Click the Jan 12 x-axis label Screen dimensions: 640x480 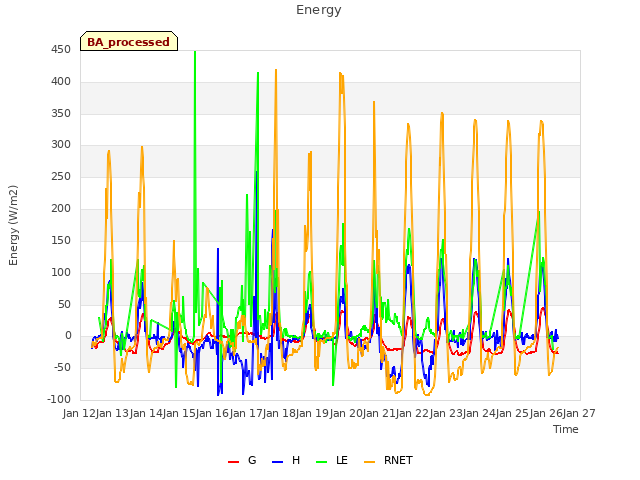point(79,413)
